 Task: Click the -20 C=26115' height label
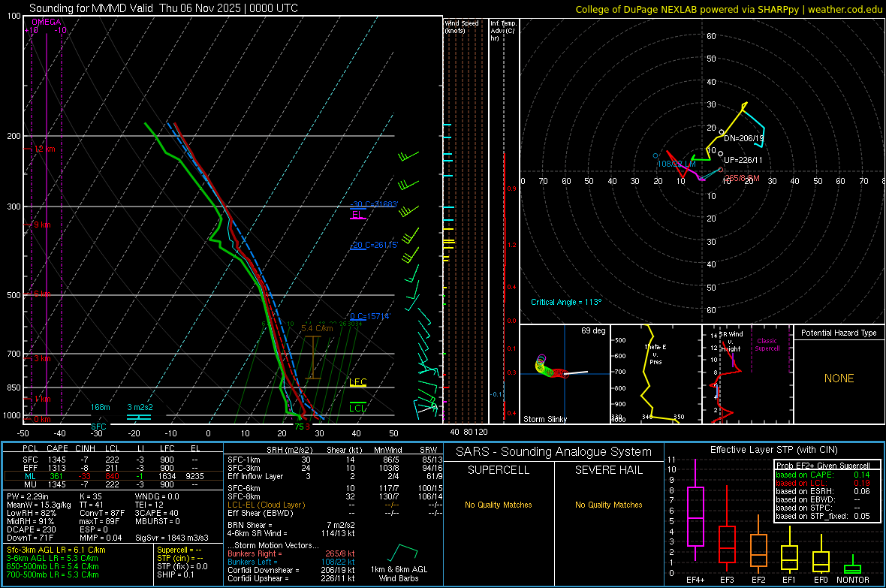374,245
